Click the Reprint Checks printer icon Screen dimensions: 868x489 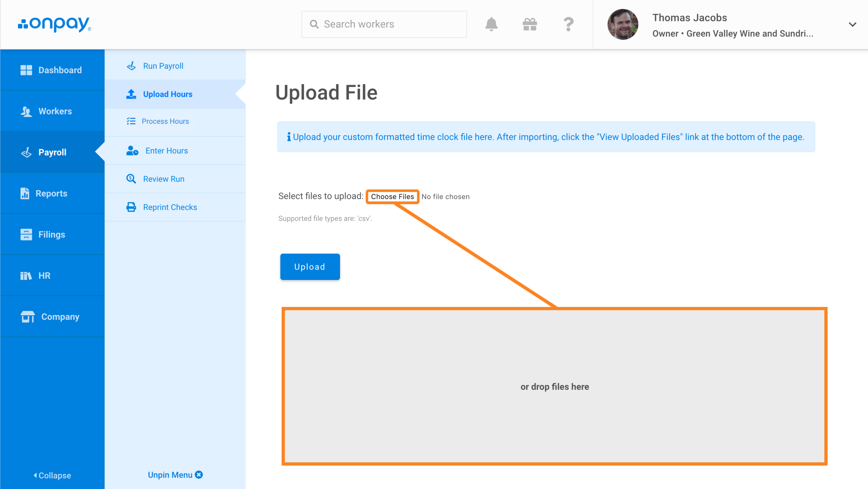131,207
